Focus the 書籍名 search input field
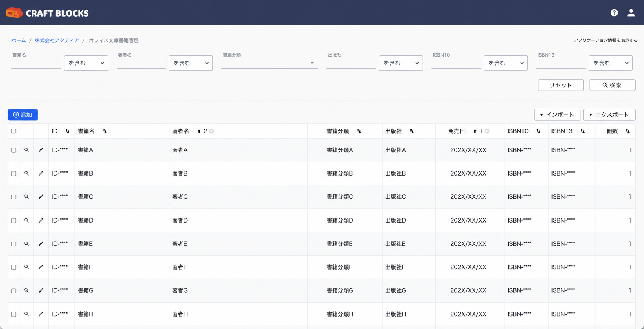644x329 pixels. click(36, 64)
